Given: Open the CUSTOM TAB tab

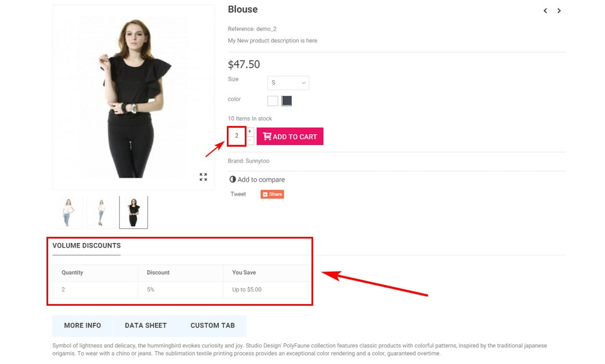Looking at the screenshot, I should pos(212,325).
